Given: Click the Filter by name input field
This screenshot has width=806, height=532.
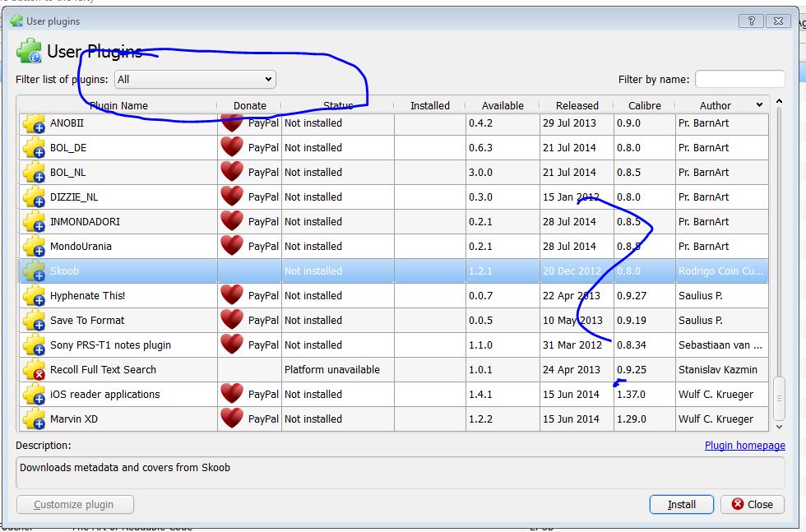Looking at the screenshot, I should (x=739, y=80).
